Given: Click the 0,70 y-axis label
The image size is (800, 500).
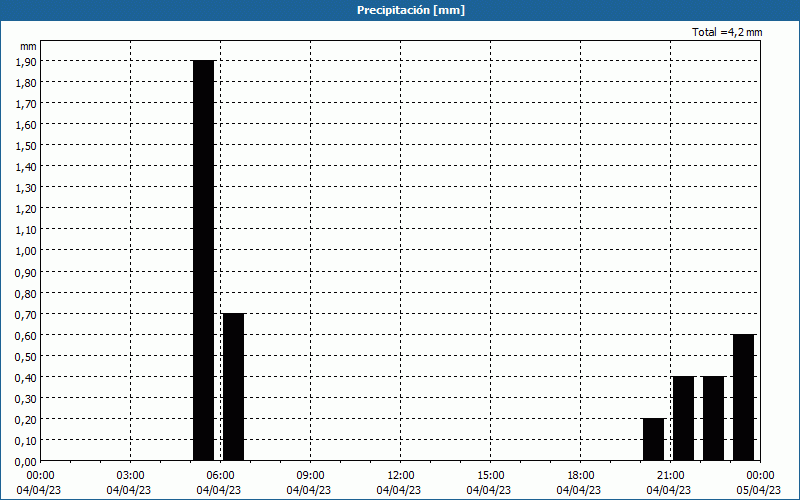Looking at the screenshot, I should click(x=26, y=314).
